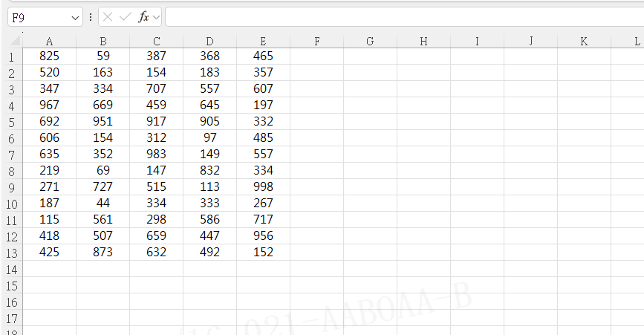Select column K header
The image size is (644, 335).
(x=584, y=42)
